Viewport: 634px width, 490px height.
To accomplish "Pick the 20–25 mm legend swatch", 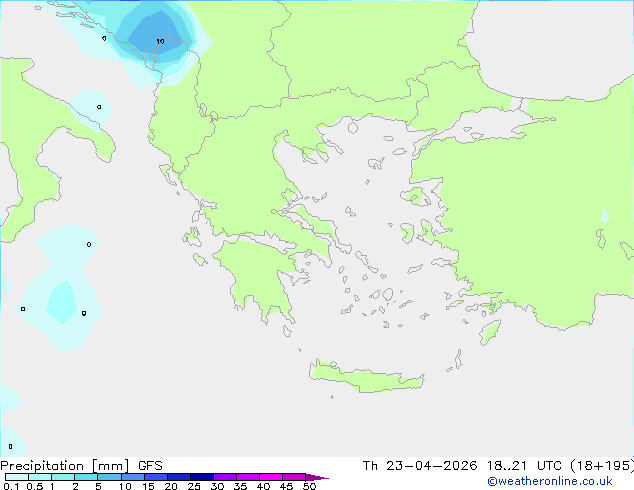I will coord(178,477).
